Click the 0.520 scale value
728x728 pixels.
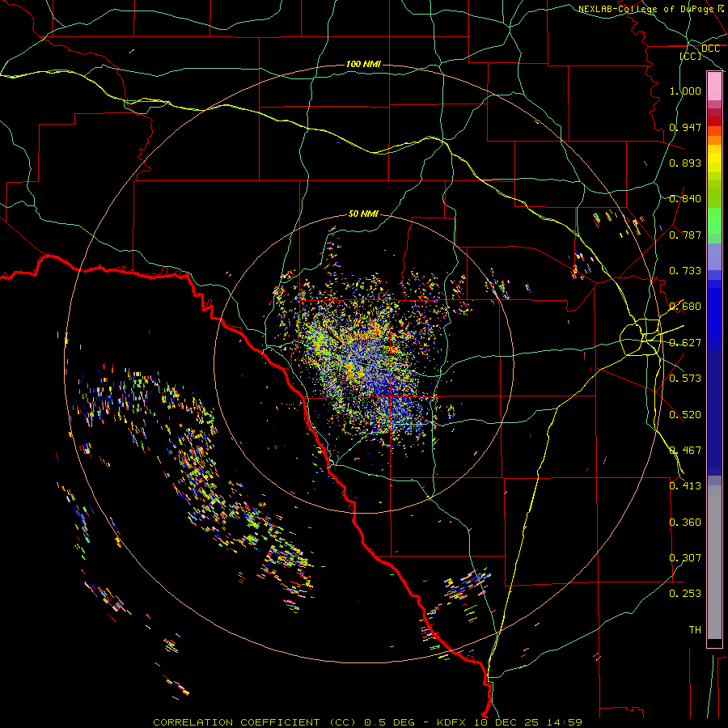click(x=685, y=415)
